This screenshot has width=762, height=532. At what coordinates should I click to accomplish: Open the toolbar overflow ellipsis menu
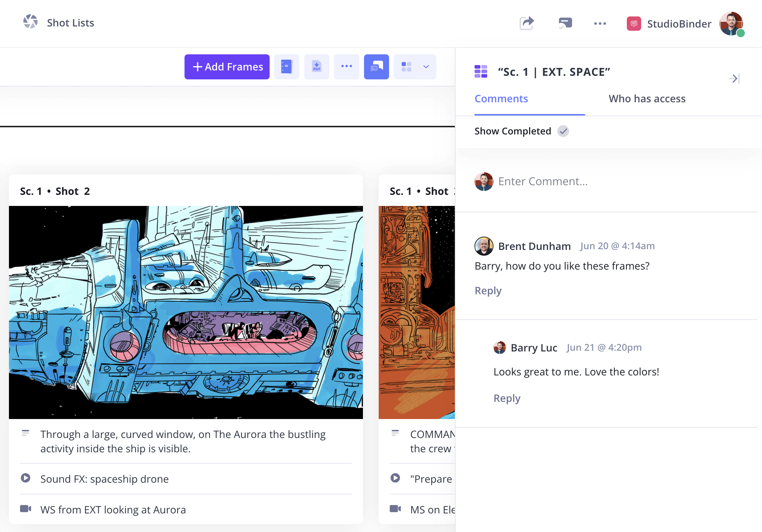point(346,66)
